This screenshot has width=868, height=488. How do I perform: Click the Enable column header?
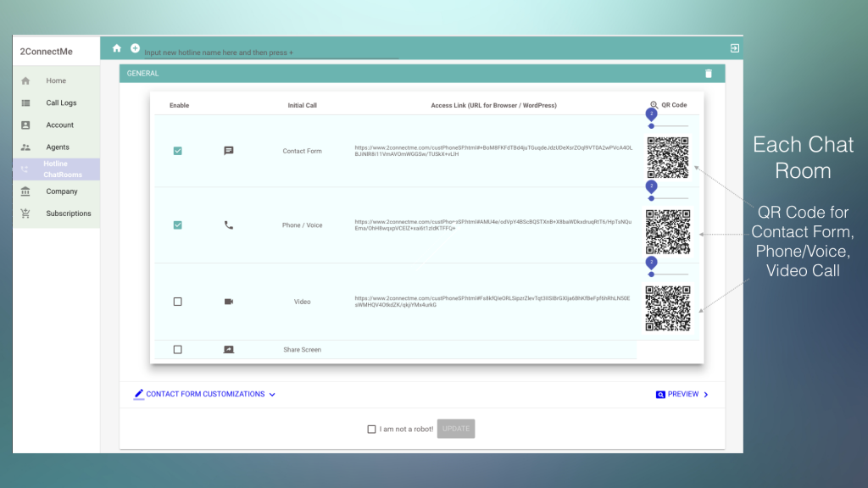tap(180, 105)
